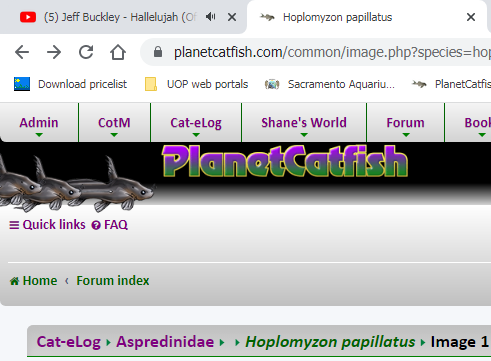Click the FAQ question mark icon
This screenshot has width=491, height=361.
tap(96, 226)
